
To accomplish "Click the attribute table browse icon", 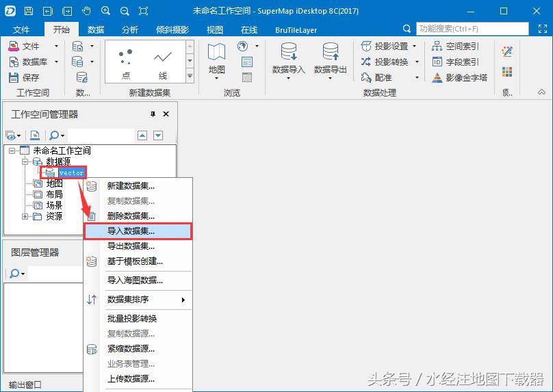I will (247, 77).
